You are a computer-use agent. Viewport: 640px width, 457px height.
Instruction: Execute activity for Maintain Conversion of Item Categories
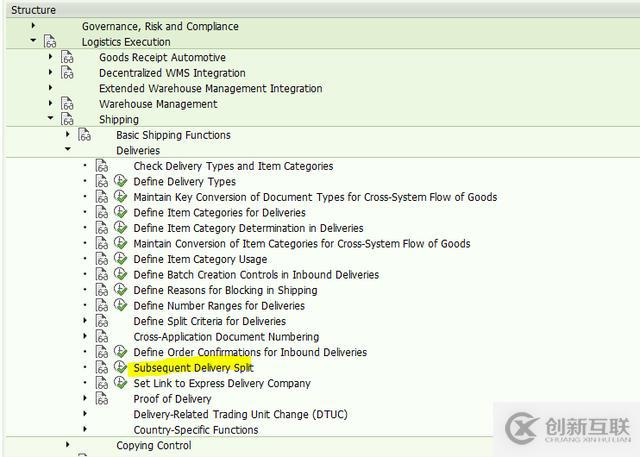[x=120, y=242]
